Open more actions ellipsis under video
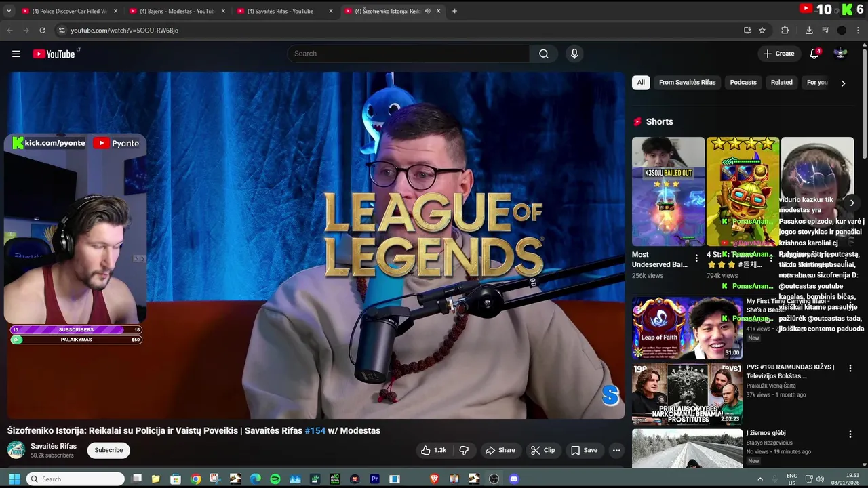868x488 pixels. (616, 450)
